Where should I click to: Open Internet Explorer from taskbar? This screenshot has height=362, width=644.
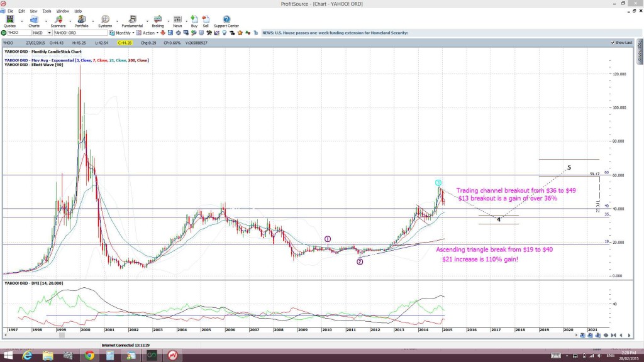pyautogui.click(x=27, y=356)
